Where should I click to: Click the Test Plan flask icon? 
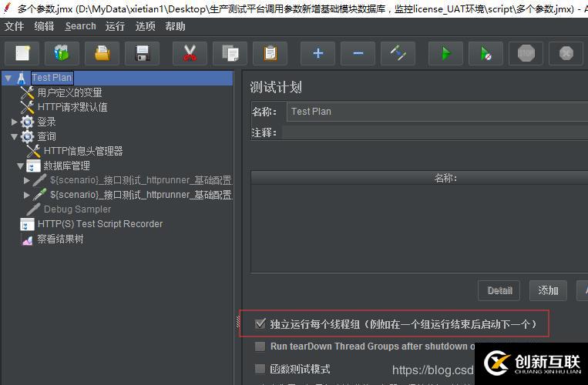(22, 78)
